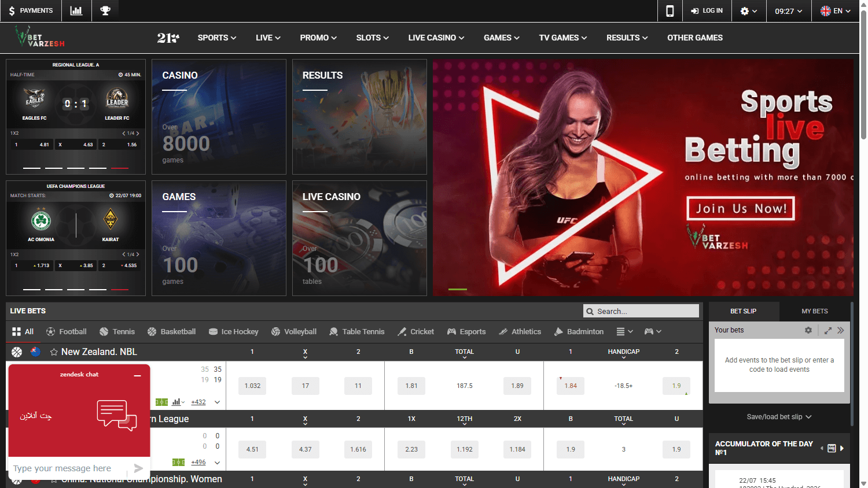Viewport: 868px width, 488px height.
Task: Expand the +432 NBL match markets chevron
Action: click(x=217, y=402)
